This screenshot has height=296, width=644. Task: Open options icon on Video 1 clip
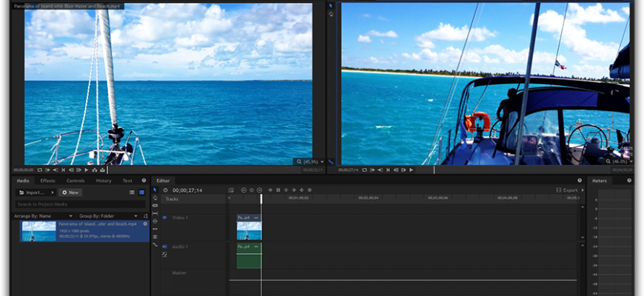pos(256,218)
